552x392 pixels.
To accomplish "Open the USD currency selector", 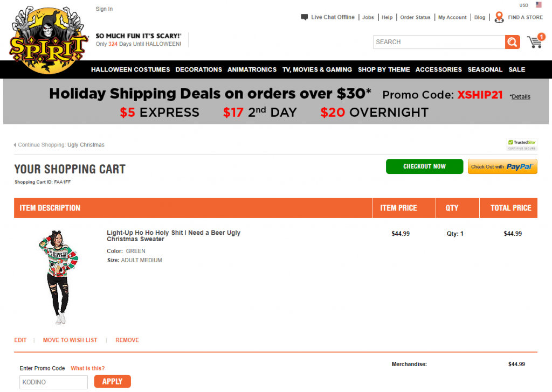I will coord(523,5).
